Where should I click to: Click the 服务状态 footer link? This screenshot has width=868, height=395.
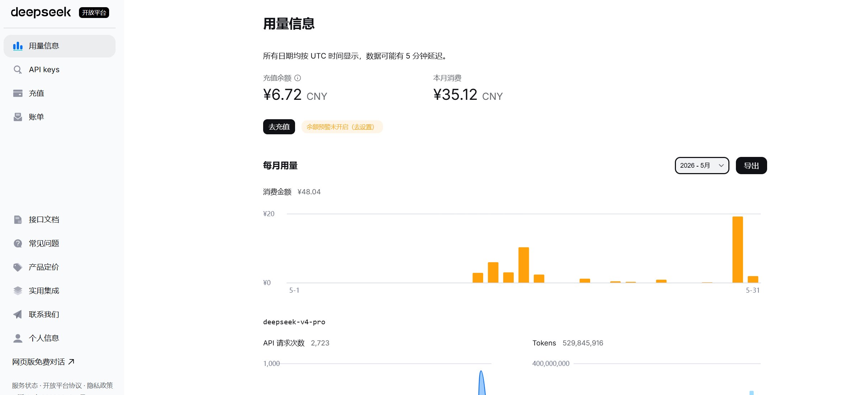[x=25, y=386]
